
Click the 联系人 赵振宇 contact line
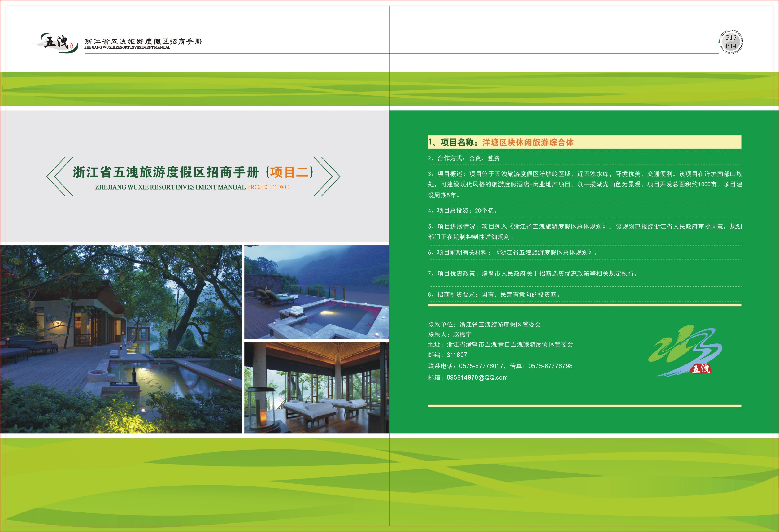(450, 334)
